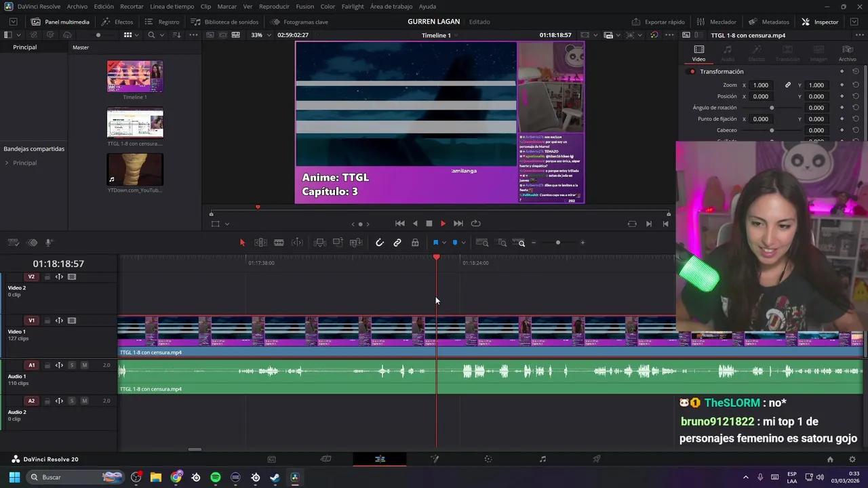Click the Custom zoom icon
This screenshot has height=488, width=868.
(519, 243)
